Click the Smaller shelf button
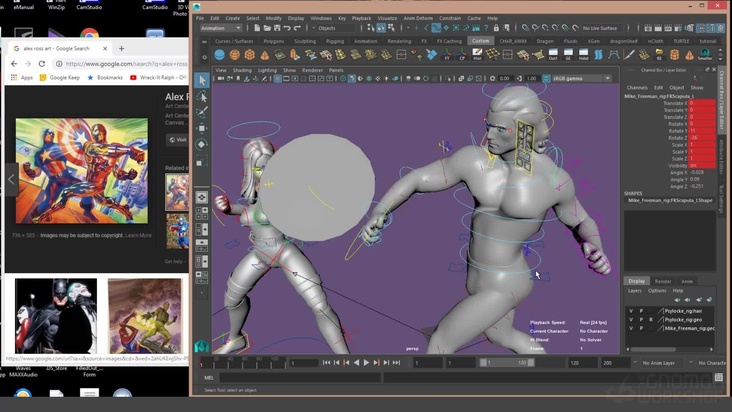The height and width of the screenshot is (412, 732). point(705,55)
